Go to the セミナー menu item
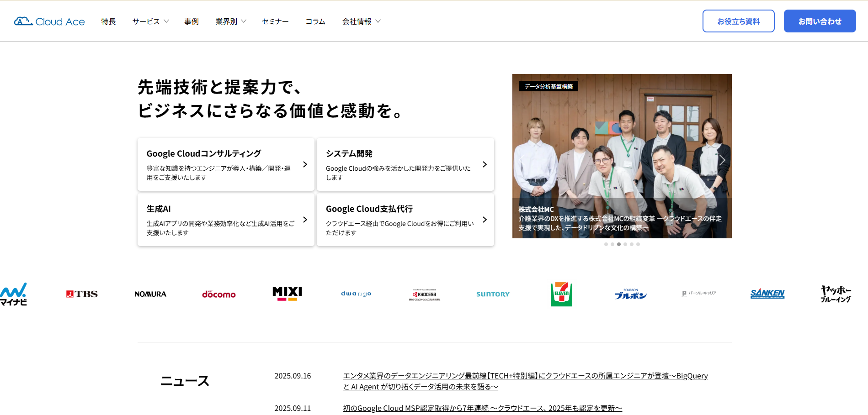This screenshot has width=868, height=415. click(x=275, y=21)
